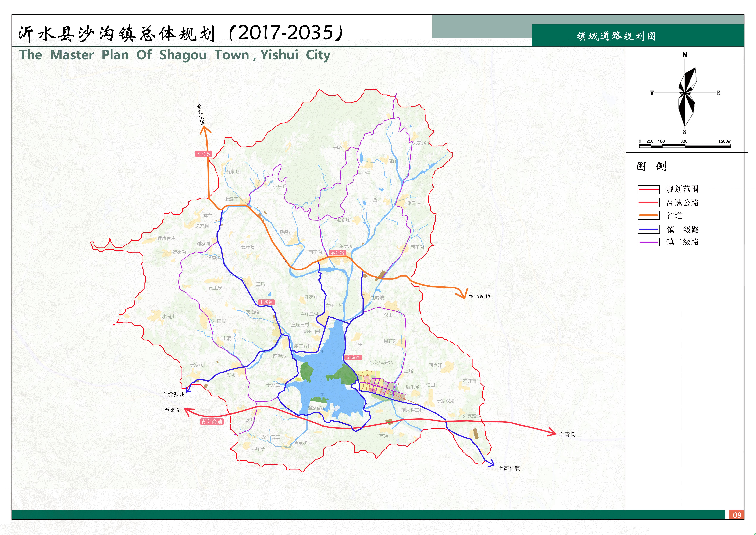Image resolution: width=756 pixels, height=535 pixels.
Task: Click the 麻峪子 village label
Action: click(258, 449)
